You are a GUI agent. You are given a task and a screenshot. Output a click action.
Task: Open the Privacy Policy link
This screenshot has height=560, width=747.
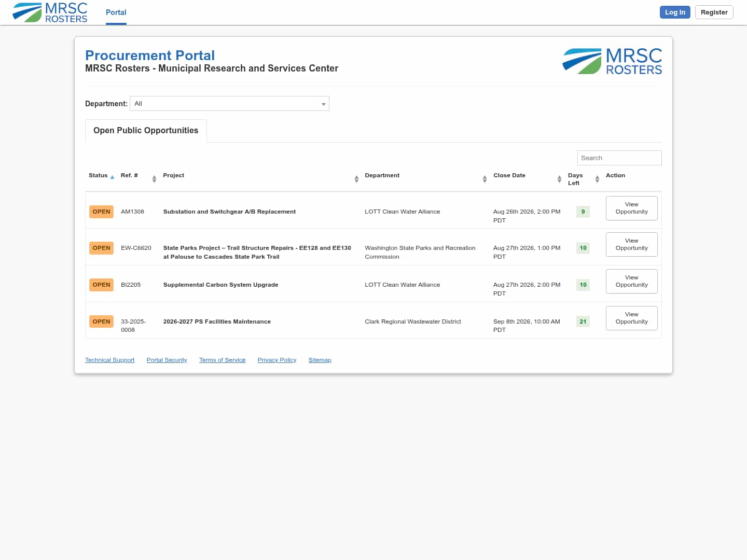277,360
